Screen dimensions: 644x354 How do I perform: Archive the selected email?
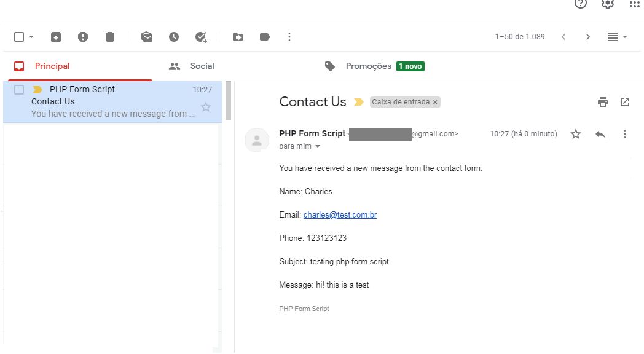point(56,37)
